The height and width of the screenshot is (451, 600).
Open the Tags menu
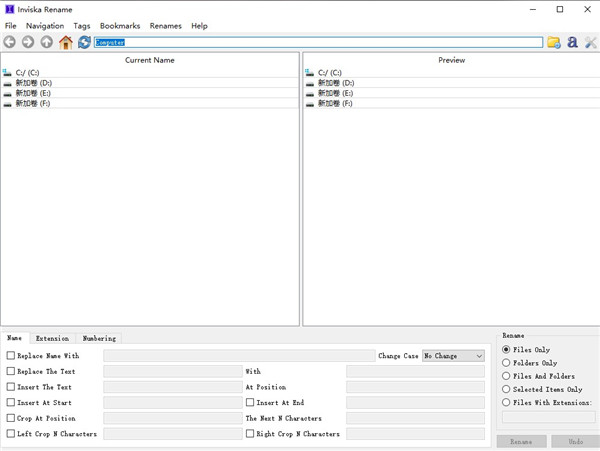pos(82,26)
